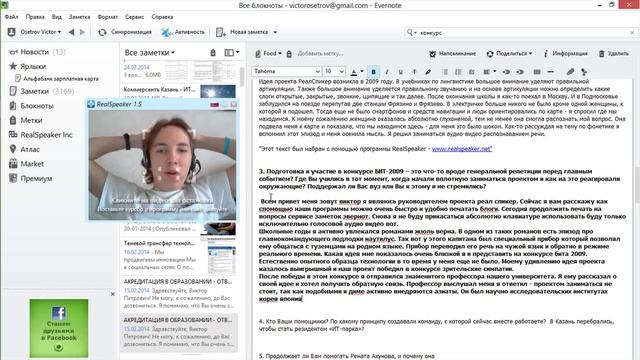Open Новости in the sidebar
This screenshot has height=360, width=640.
(x=37, y=52)
